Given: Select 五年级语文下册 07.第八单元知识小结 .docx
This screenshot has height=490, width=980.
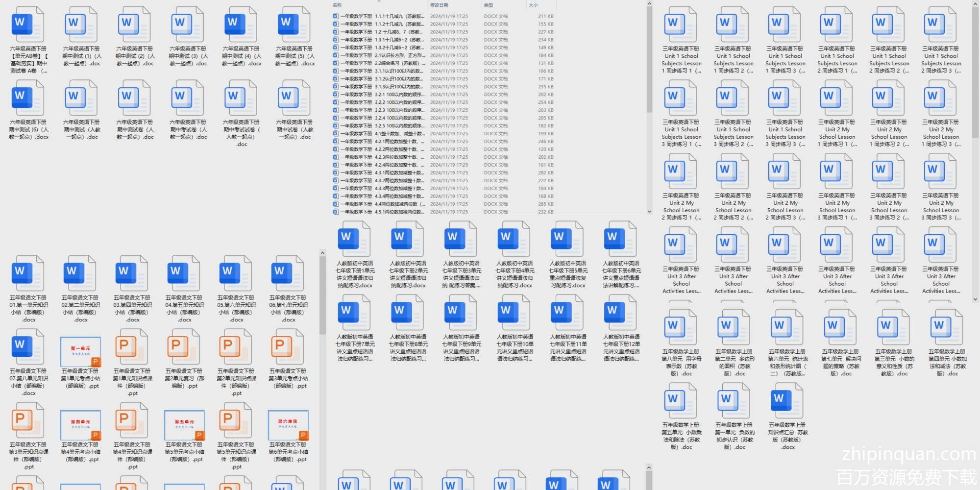Looking at the screenshot, I should click(x=28, y=363).
